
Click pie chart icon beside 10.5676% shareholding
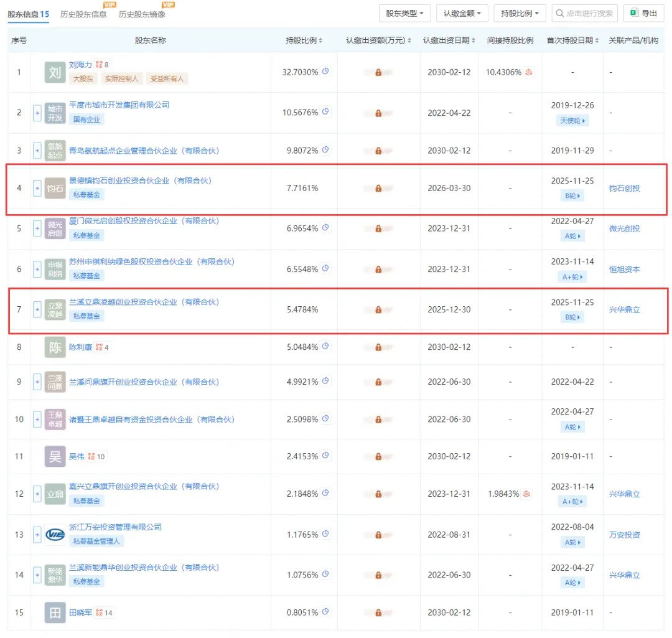[x=325, y=112]
